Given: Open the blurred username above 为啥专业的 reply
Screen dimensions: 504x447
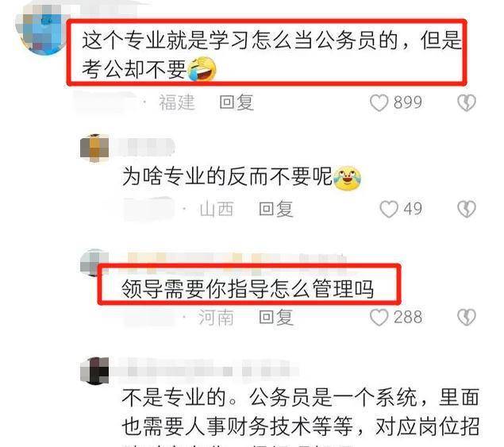Looking at the screenshot, I should point(147,148).
